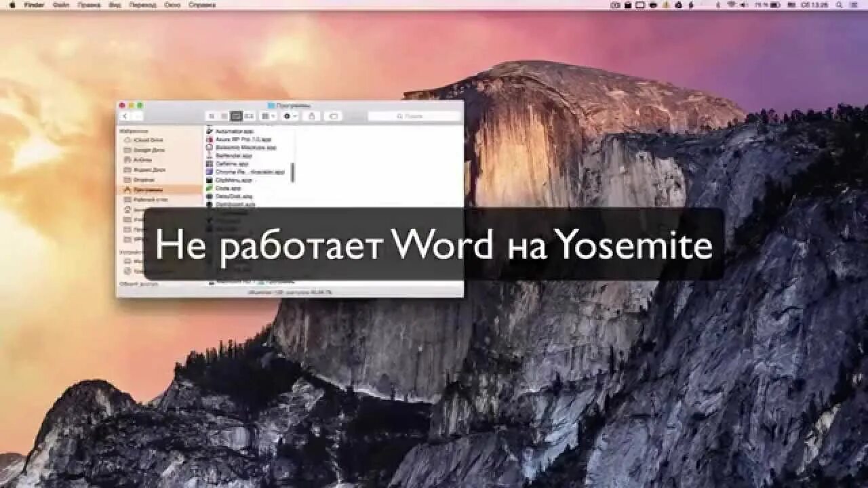The image size is (868, 488).
Task: Switch Finder to column view
Action: coord(236,116)
